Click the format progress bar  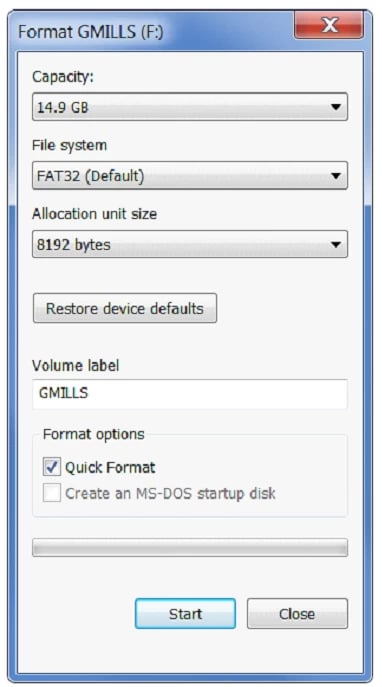click(x=190, y=547)
